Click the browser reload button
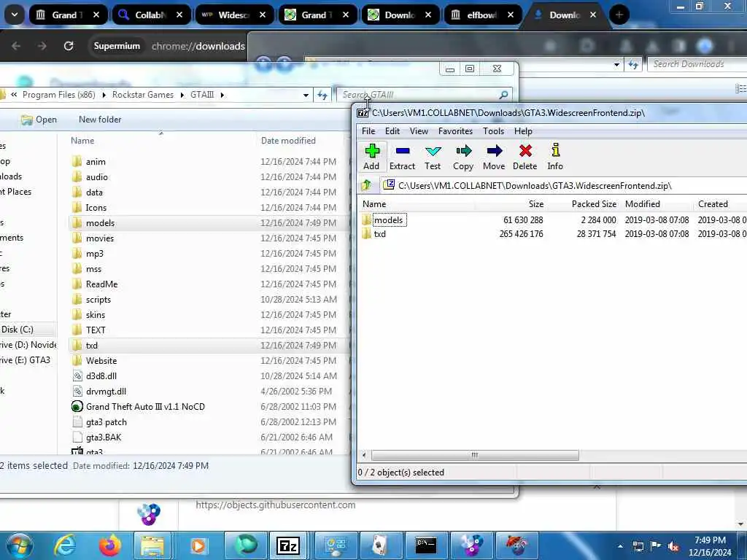The image size is (747, 560). [x=69, y=46]
